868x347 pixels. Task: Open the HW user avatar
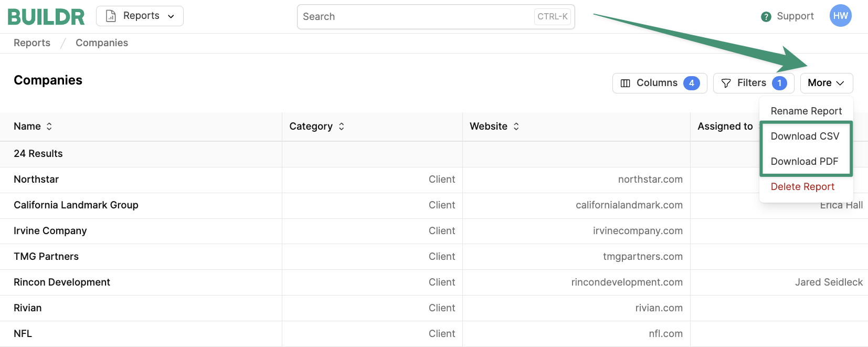[841, 16]
